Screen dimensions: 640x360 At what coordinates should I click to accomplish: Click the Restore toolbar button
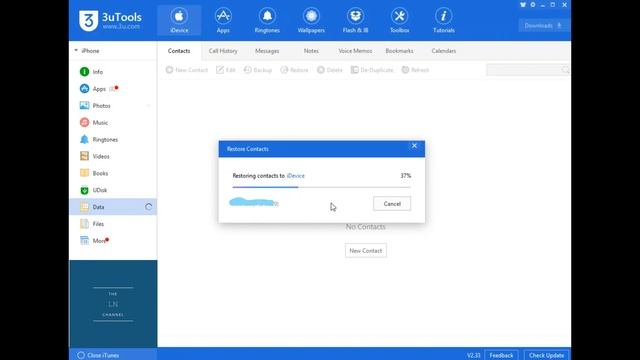(294, 70)
